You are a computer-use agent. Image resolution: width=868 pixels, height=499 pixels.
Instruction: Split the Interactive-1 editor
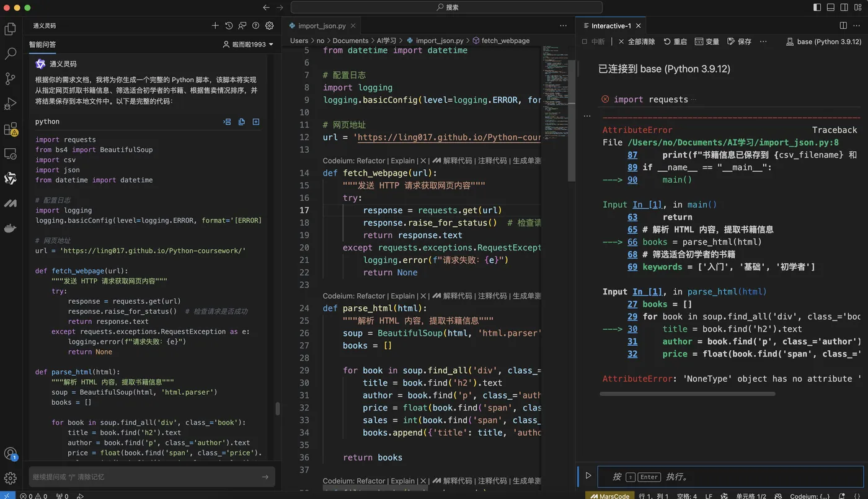click(x=843, y=25)
